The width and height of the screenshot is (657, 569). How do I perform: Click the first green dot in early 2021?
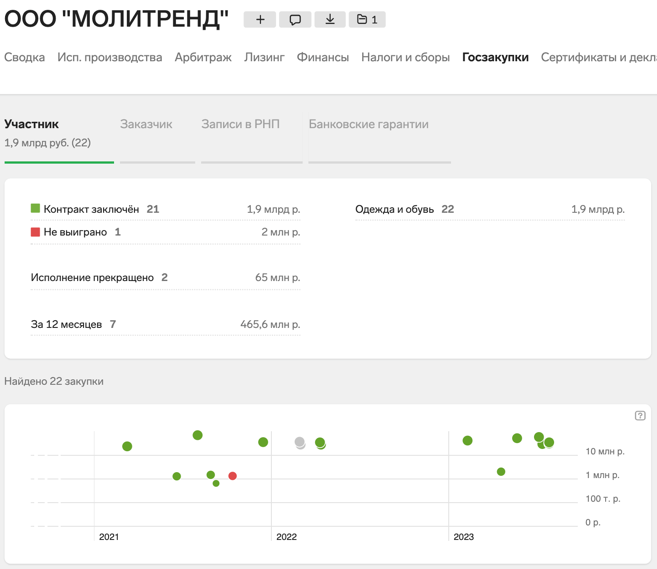click(127, 446)
